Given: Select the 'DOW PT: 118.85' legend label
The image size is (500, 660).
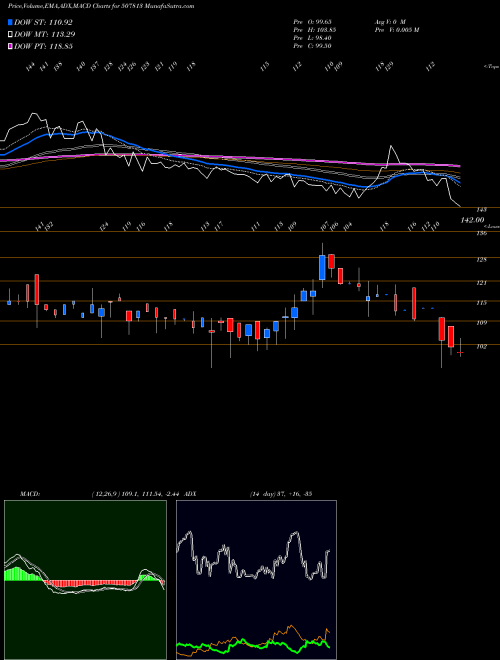Looking at the screenshot, I should 43,46.
